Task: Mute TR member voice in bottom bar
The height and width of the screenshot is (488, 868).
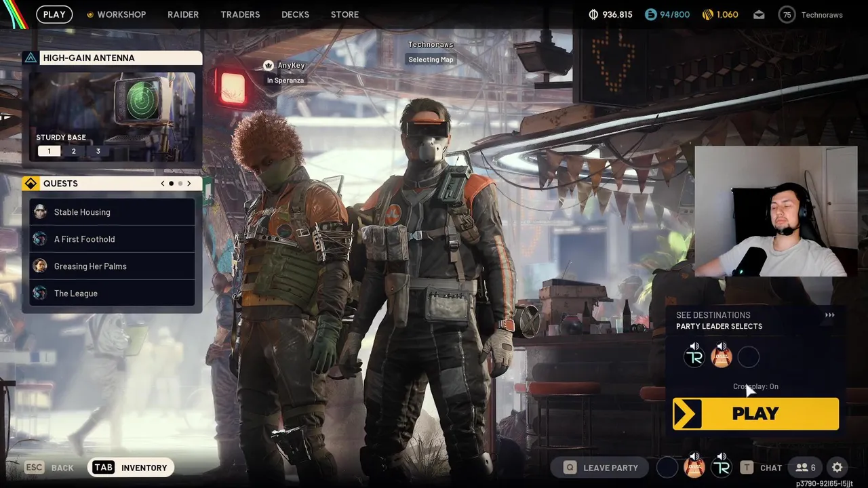Action: pos(722,457)
